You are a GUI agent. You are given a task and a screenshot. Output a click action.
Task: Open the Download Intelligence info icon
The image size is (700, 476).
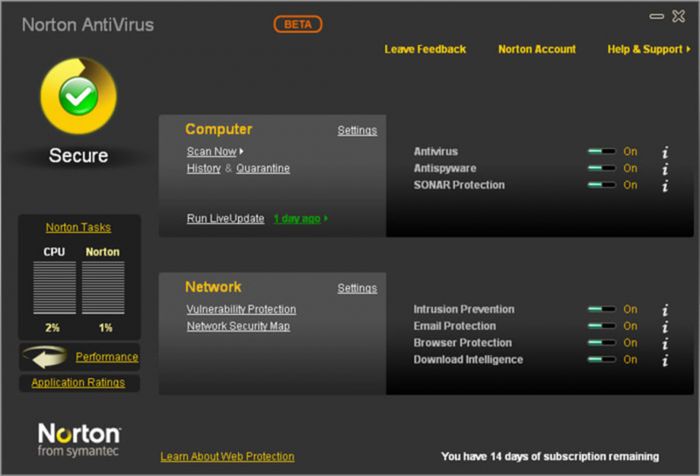coord(665,360)
